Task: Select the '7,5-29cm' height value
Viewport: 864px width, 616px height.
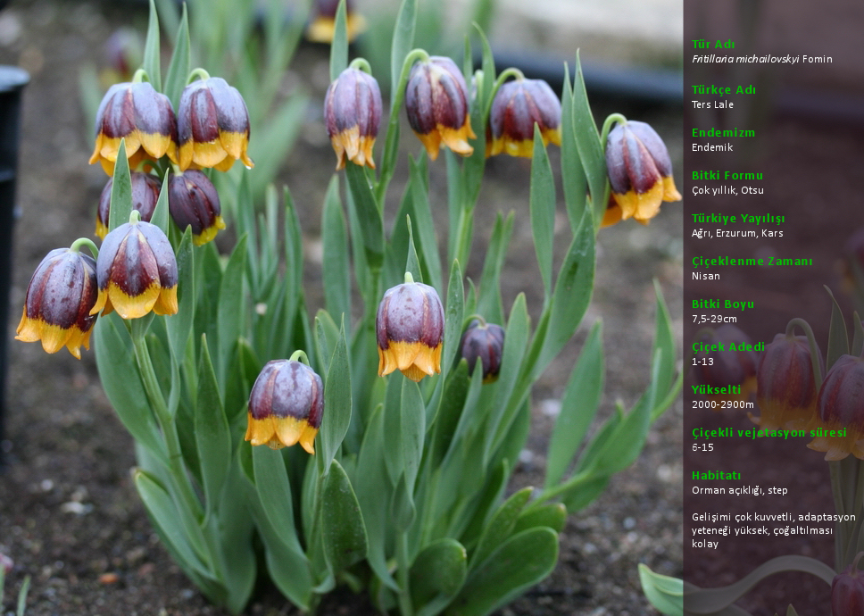Action: pyautogui.click(x=714, y=319)
